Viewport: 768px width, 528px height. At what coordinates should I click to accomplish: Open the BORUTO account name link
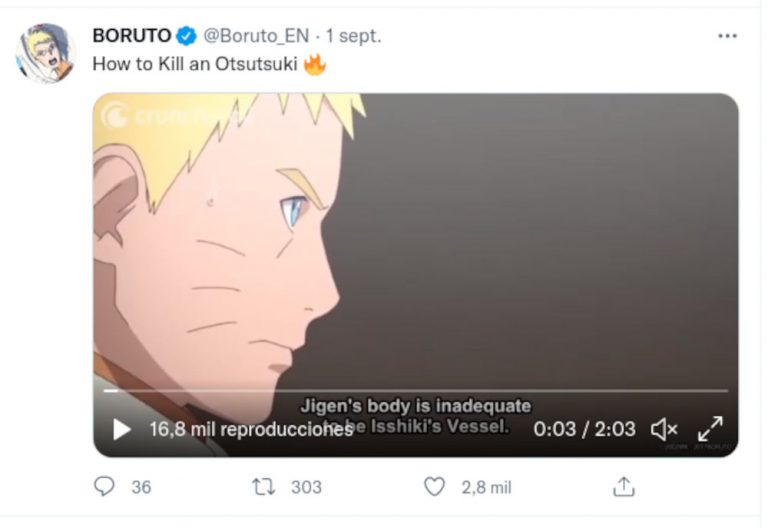point(131,36)
